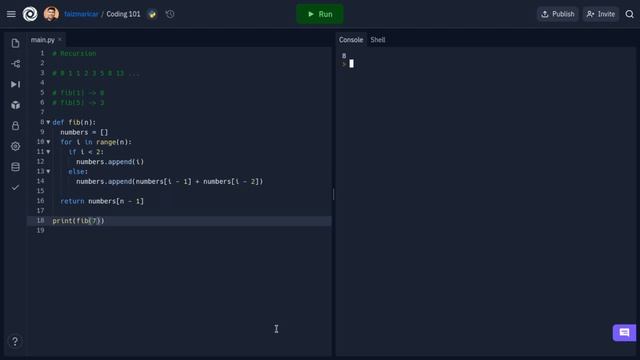The height and width of the screenshot is (360, 640).
Task: Open the search magnifier icon
Action: [x=629, y=14]
